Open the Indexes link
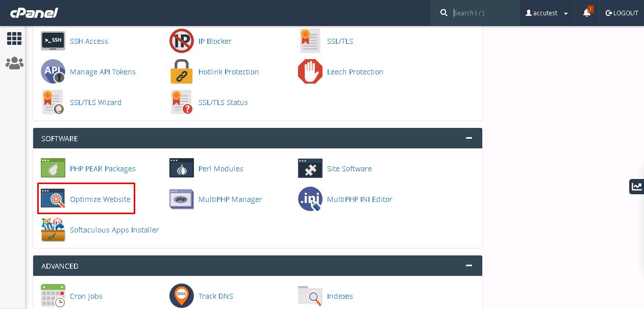This screenshot has height=309, width=644. coord(340,296)
